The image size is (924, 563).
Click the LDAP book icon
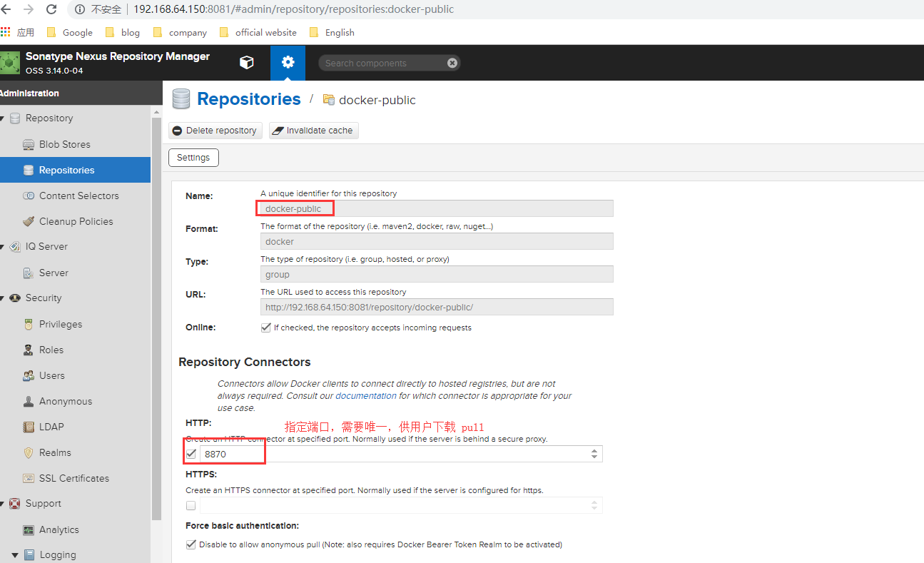pyautogui.click(x=29, y=427)
